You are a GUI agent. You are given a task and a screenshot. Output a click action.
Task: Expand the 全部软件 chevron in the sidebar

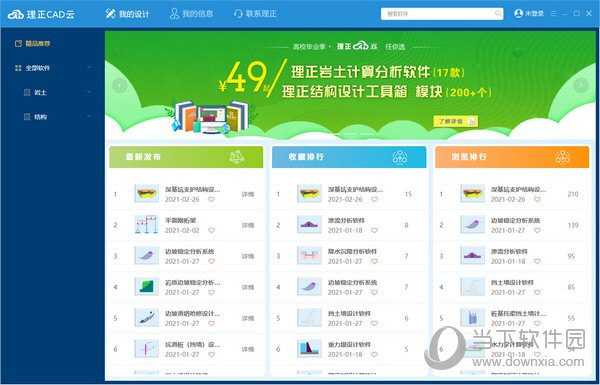(89, 68)
